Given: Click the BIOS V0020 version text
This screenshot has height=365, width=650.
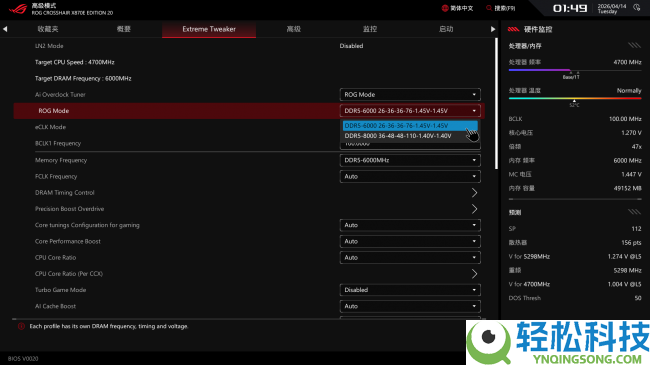Looking at the screenshot, I should tap(23, 358).
